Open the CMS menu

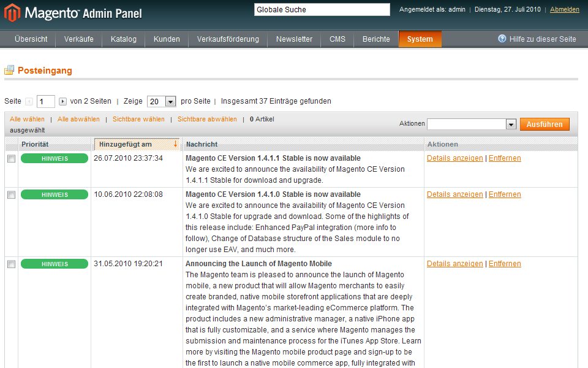click(x=337, y=39)
